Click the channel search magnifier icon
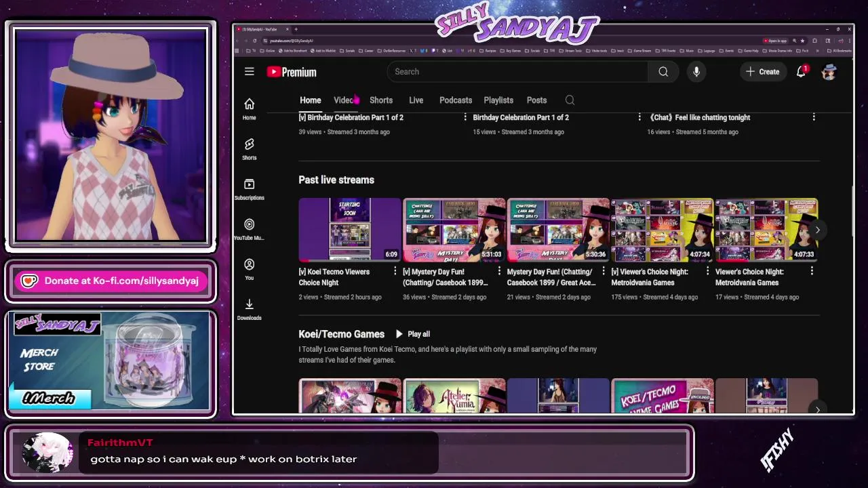Screen dimensions: 868x488 coord(570,100)
